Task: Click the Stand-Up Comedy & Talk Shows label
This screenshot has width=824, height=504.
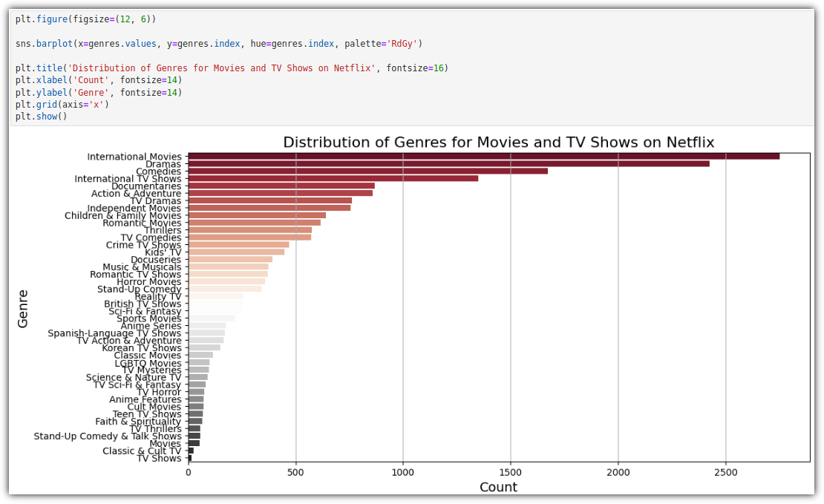Action: click(107, 436)
